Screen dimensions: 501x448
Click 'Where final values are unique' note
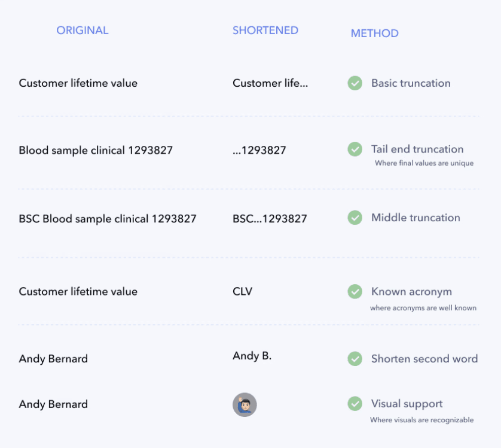point(424,163)
